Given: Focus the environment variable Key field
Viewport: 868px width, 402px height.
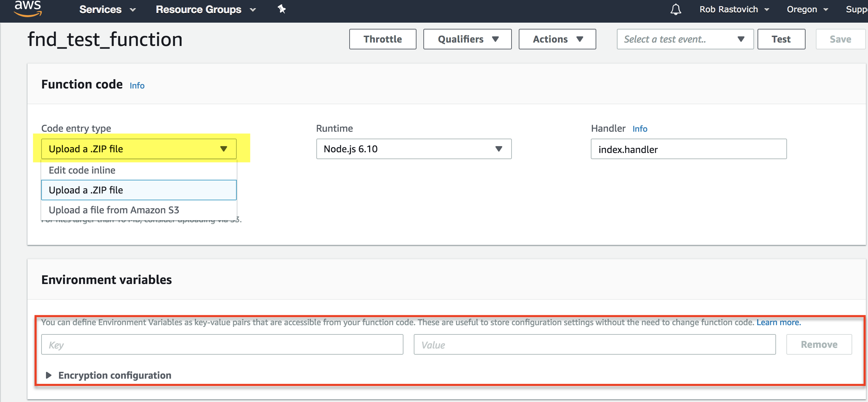Looking at the screenshot, I should tap(222, 344).
